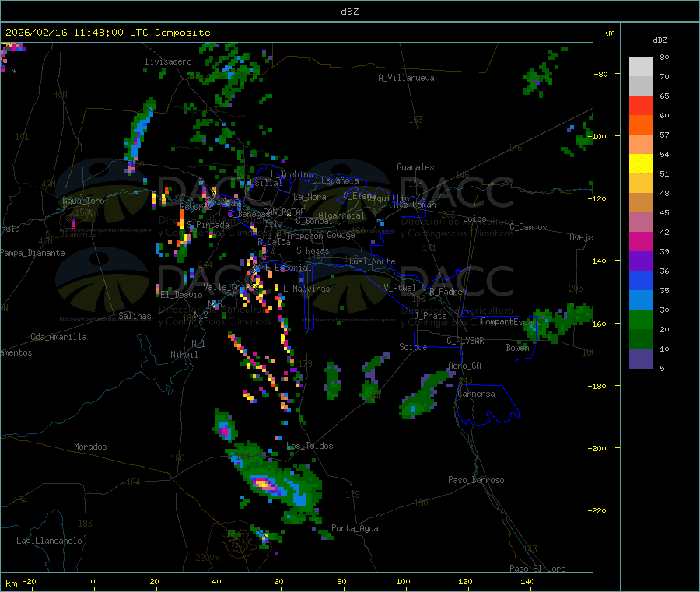The image size is (700, 592).
Task: Select the Agua_Toro label on the map
Action: tap(83, 201)
